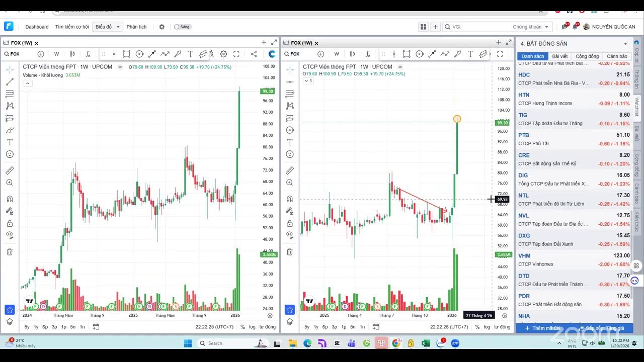This screenshot has width=644, height=362.
Task: Select the 1y range in left chart
Action: coord(36,327)
